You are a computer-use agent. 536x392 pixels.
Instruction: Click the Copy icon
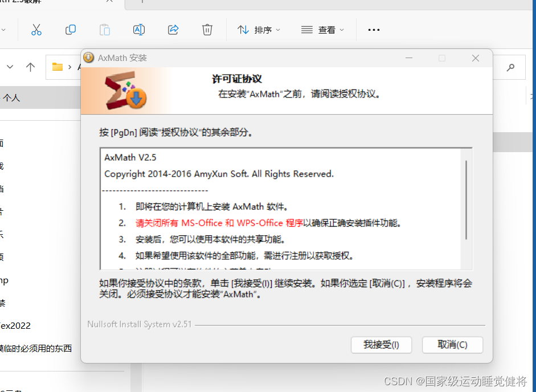pyautogui.click(x=71, y=30)
